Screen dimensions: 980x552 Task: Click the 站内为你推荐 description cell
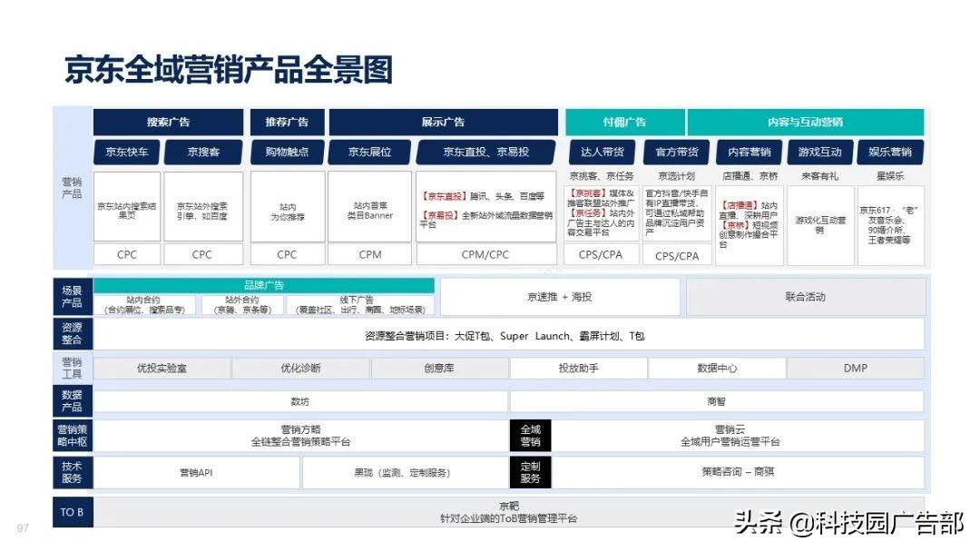[288, 207]
